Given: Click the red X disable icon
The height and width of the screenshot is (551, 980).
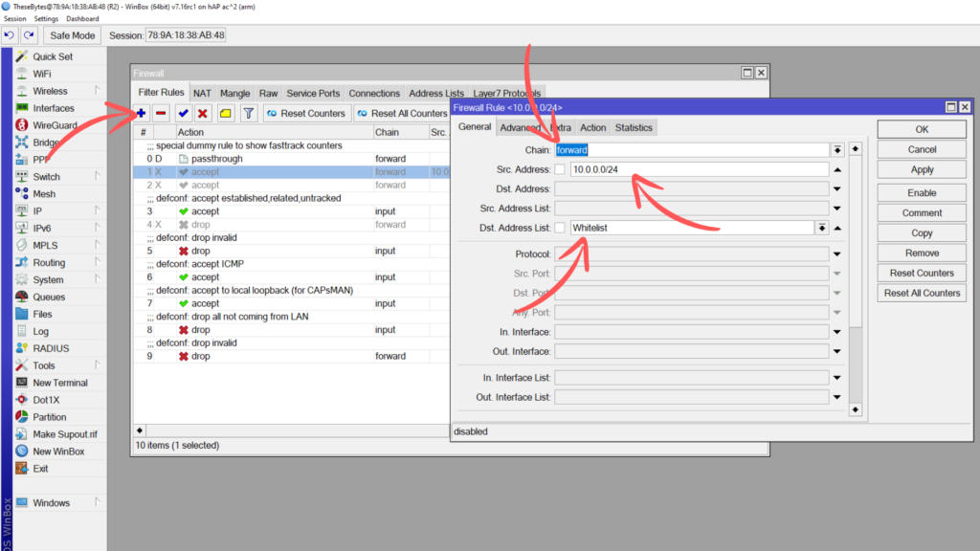Looking at the screenshot, I should tap(202, 113).
